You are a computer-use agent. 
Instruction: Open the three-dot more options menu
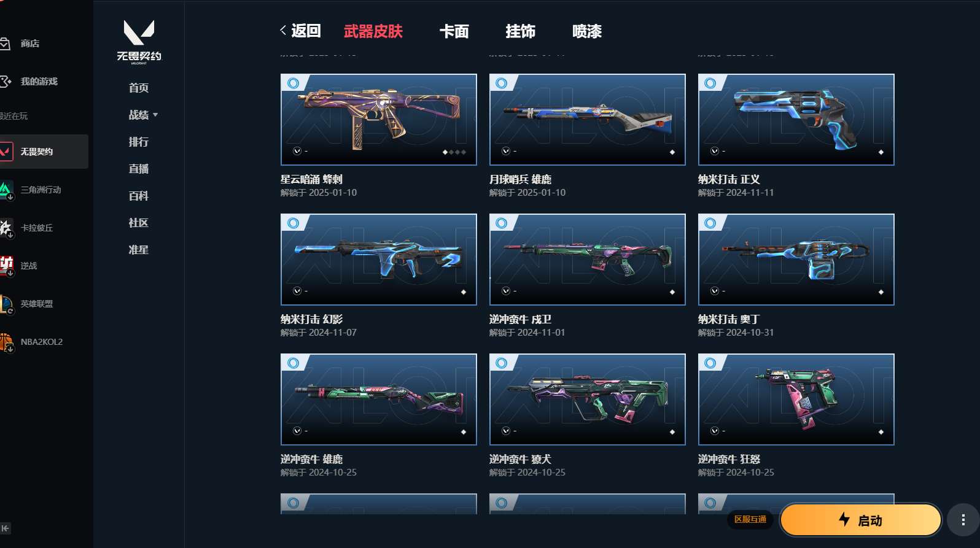tap(963, 520)
